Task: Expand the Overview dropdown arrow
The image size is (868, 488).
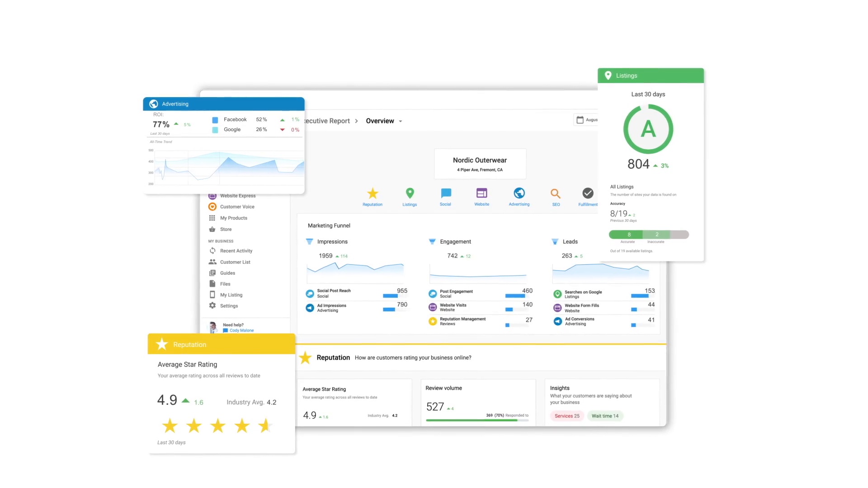Action: point(401,121)
